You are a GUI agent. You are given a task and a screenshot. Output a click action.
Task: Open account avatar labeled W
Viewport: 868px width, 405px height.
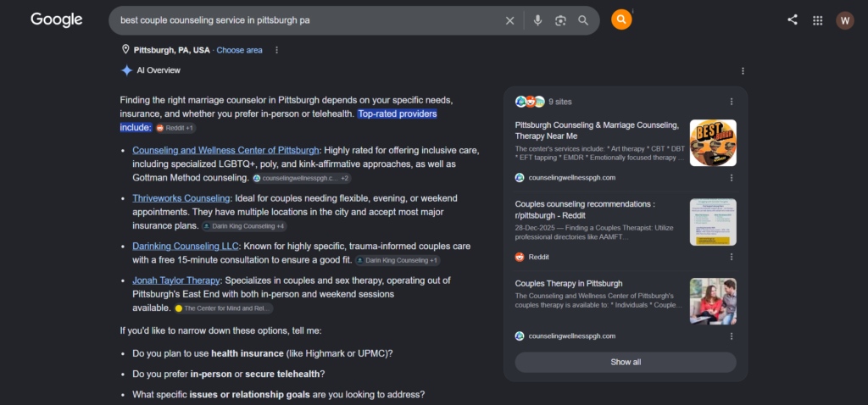[845, 20]
